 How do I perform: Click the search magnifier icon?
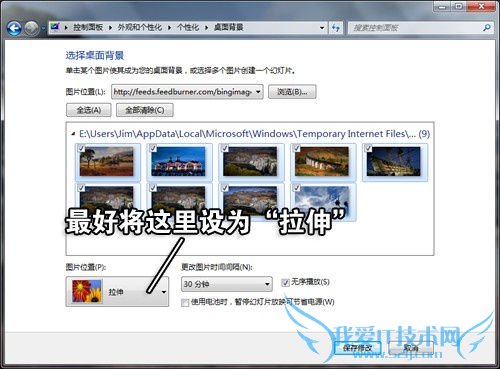click(487, 28)
